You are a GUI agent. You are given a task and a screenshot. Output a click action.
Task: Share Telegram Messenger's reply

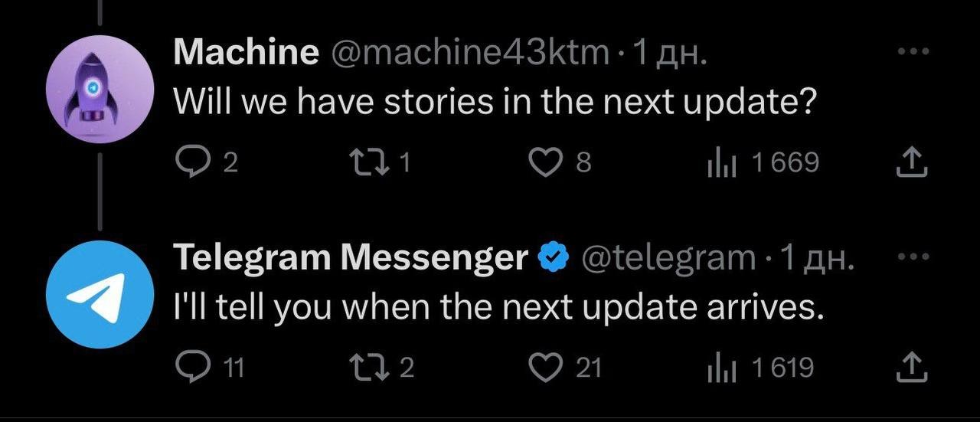tap(912, 368)
